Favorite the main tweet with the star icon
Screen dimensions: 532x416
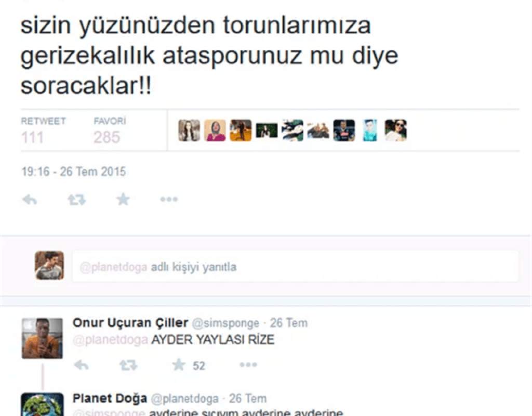123,199
